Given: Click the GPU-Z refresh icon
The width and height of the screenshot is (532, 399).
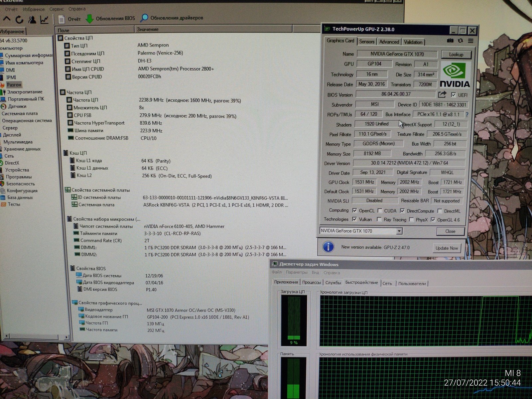Looking at the screenshot, I should pyautogui.click(x=460, y=41).
